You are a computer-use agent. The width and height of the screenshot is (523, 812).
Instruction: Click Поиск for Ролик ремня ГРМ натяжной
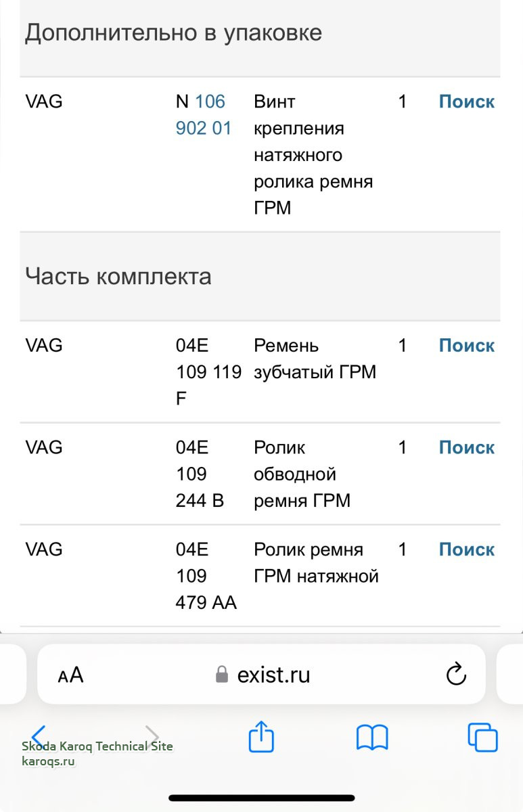[466, 549]
